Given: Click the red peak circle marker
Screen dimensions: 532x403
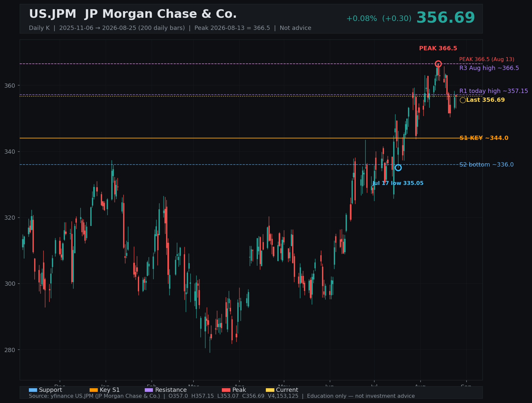Looking at the screenshot, I should (438, 64).
